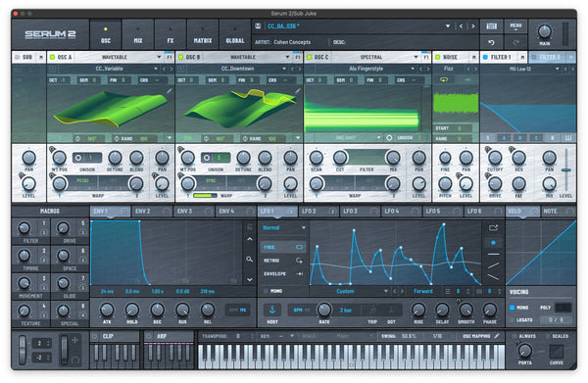
Task: Open the MENU button
Action: (515, 25)
